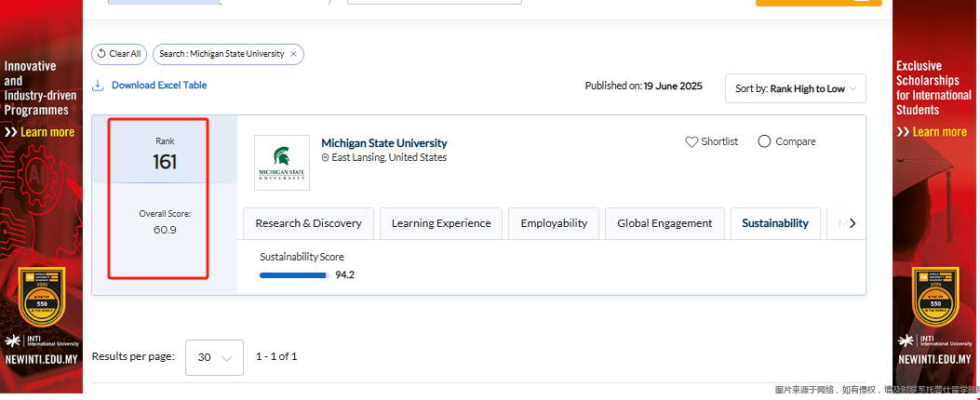980x400 pixels.
Task: Select the Employability tab
Action: point(554,223)
